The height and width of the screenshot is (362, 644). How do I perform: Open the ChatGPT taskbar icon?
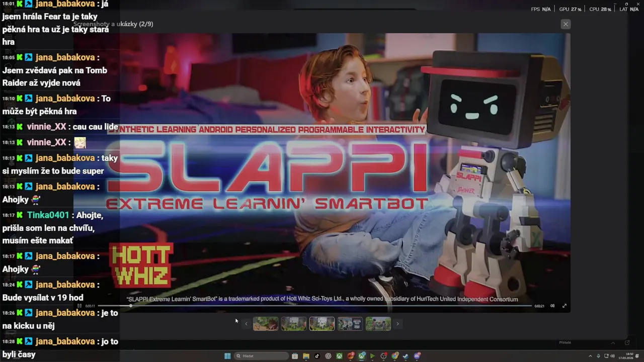pyautogui.click(x=329, y=356)
